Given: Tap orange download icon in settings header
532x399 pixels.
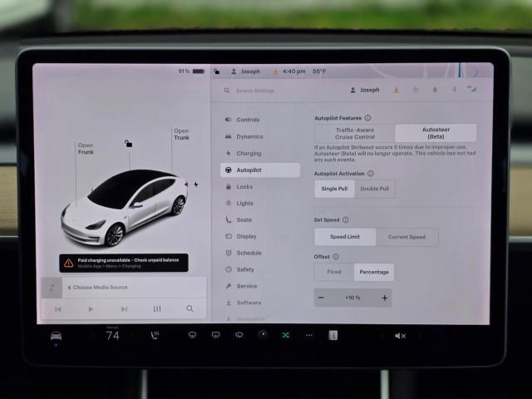Looking at the screenshot, I should pyautogui.click(x=396, y=90).
